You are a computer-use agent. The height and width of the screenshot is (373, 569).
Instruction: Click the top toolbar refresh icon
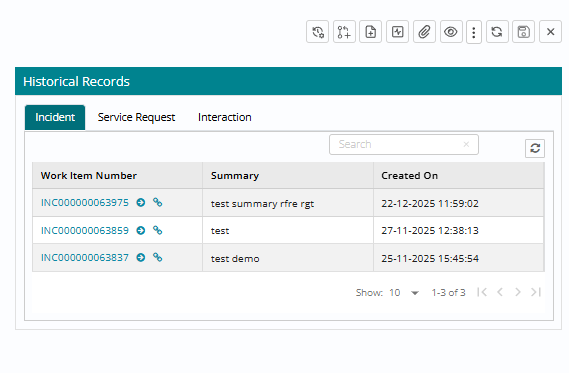click(497, 32)
